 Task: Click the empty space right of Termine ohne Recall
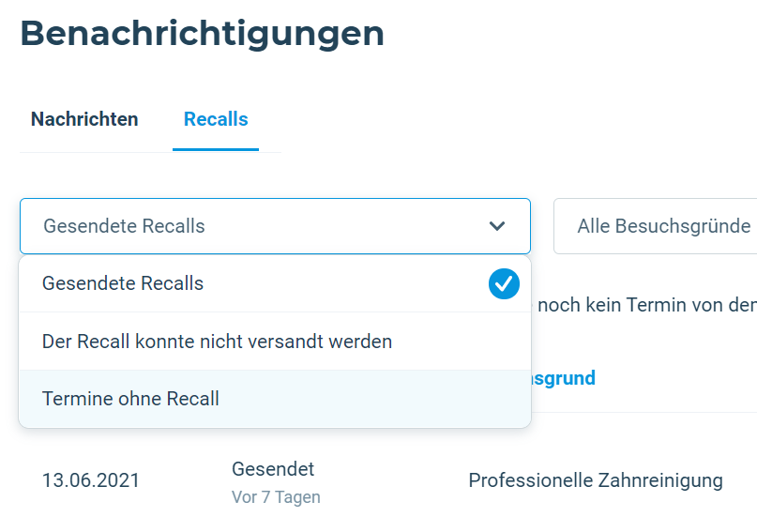point(374,399)
